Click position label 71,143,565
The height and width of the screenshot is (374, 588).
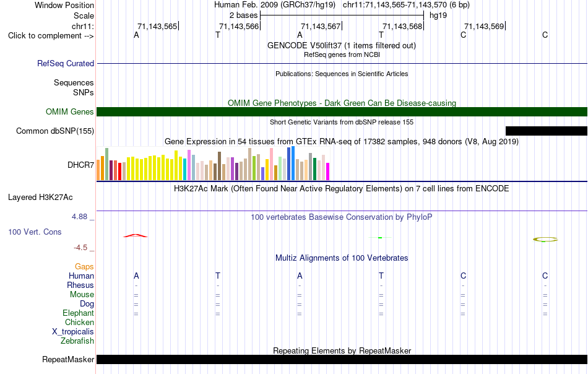(157, 26)
